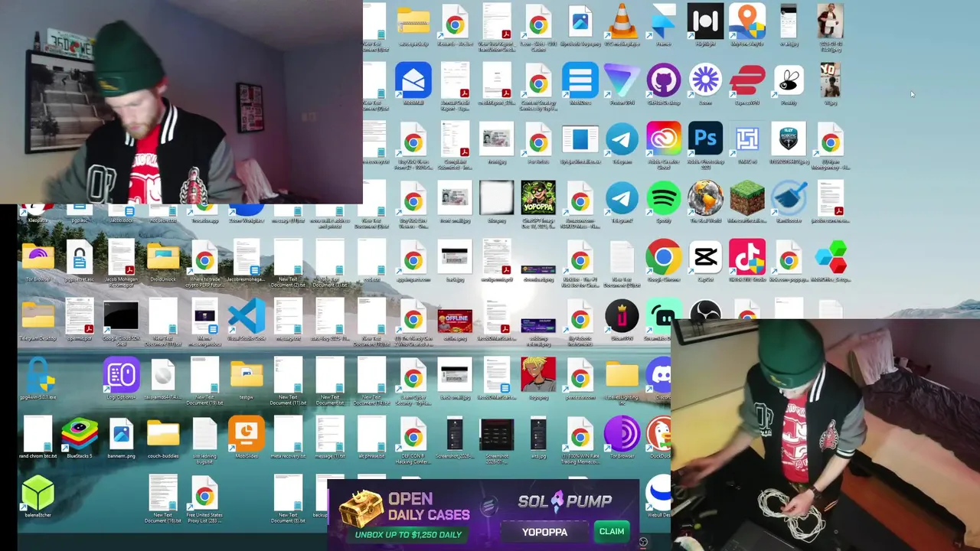Click the green CLAIM button

[612, 531]
